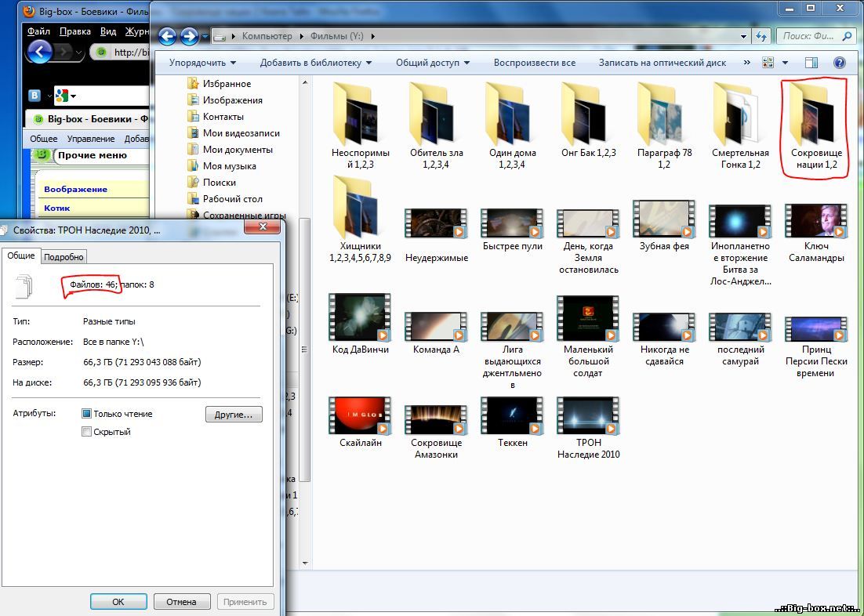Open the Добавить в библиотеку dropdown
This screenshot has width=864, height=616.
(316, 63)
